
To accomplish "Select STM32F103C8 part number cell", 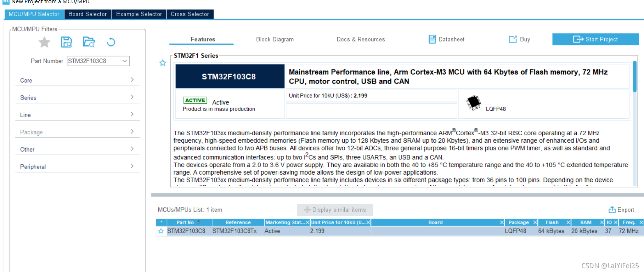I will tap(186, 231).
